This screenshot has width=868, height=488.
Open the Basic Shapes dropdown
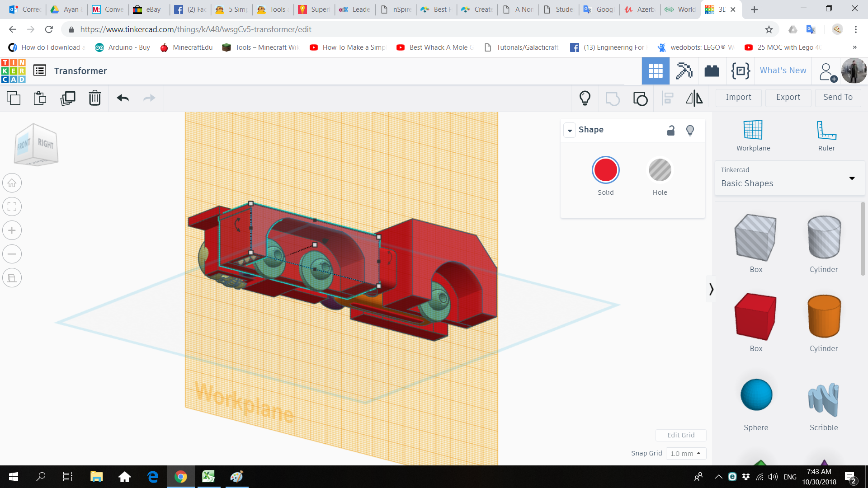852,178
